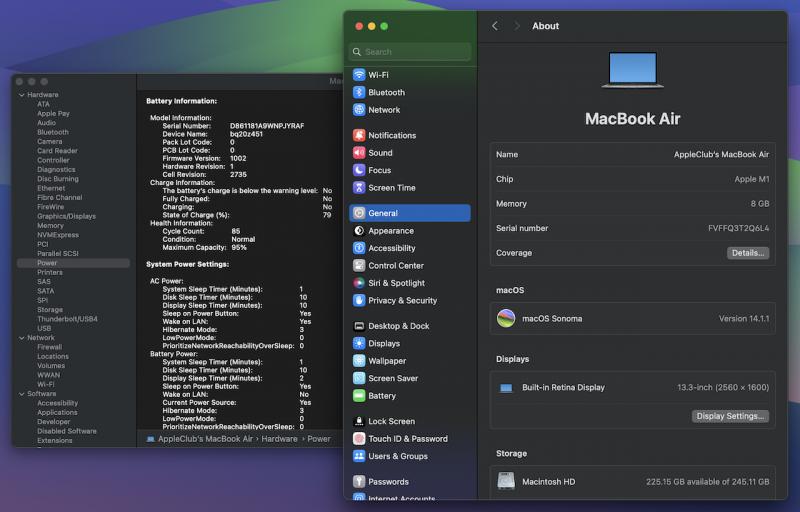Image resolution: width=800 pixels, height=512 pixels.
Task: Click the Search field in System Settings
Action: 410,52
